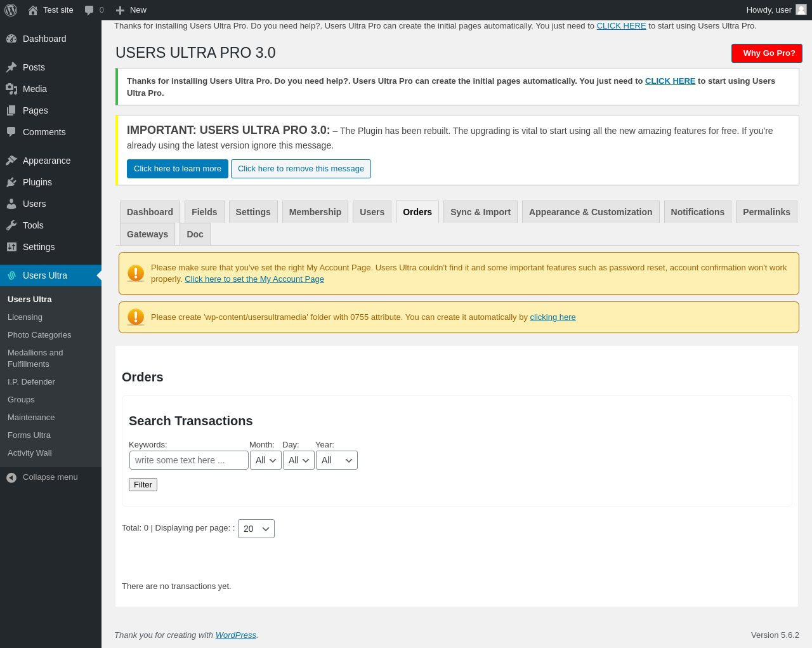This screenshot has height=648, width=812.
Task: Click the Collapse menu arrow icon
Action: (x=11, y=477)
